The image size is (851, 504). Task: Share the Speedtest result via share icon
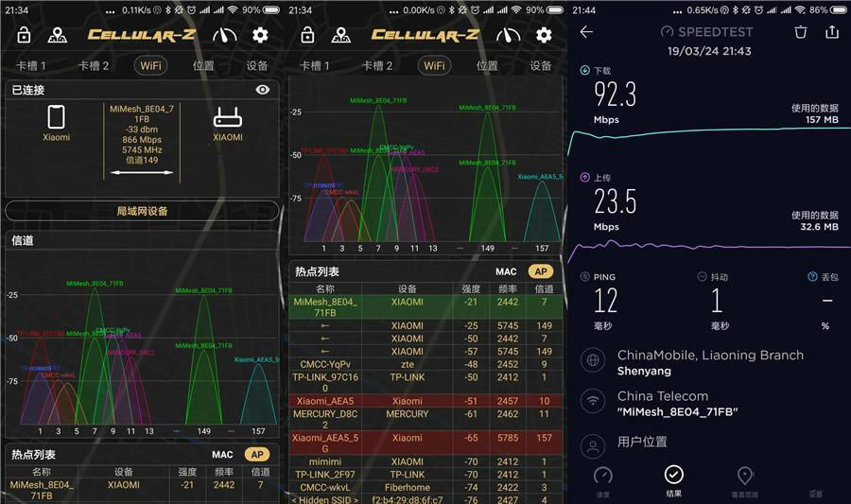832,32
